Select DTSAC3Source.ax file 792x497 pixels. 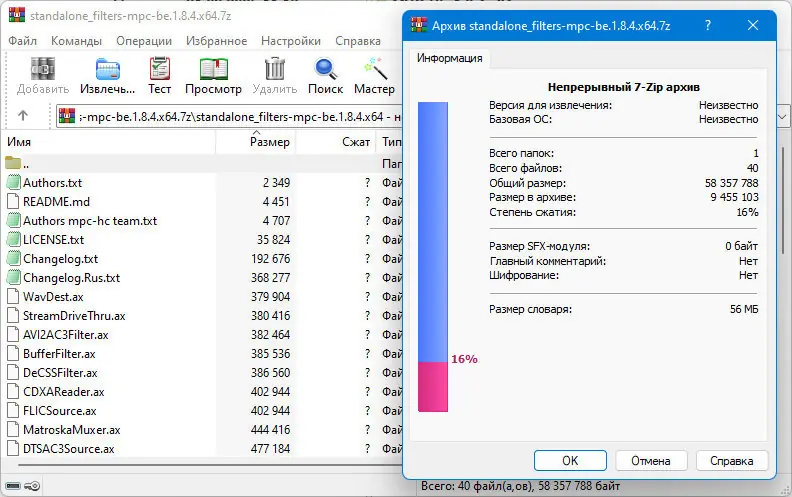tap(69, 449)
